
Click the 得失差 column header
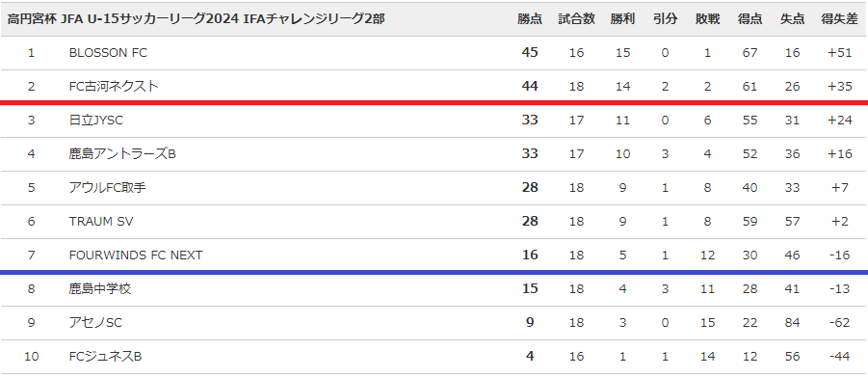pos(839,19)
